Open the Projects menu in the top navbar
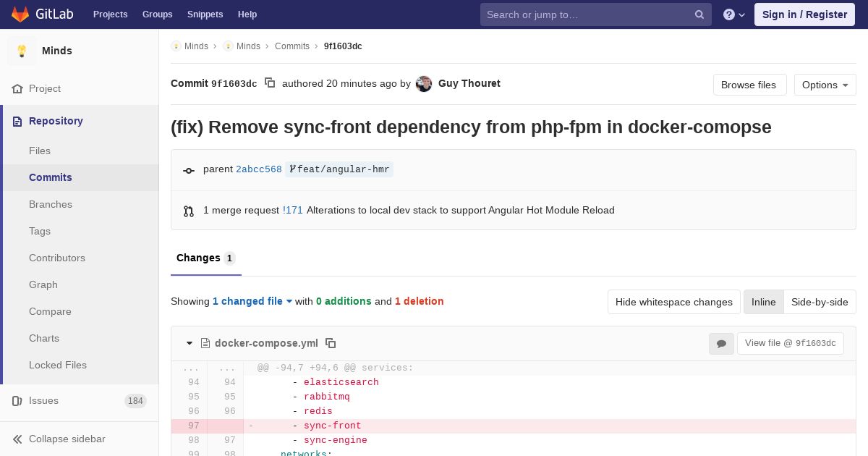This screenshot has height=456, width=868. [110, 14]
